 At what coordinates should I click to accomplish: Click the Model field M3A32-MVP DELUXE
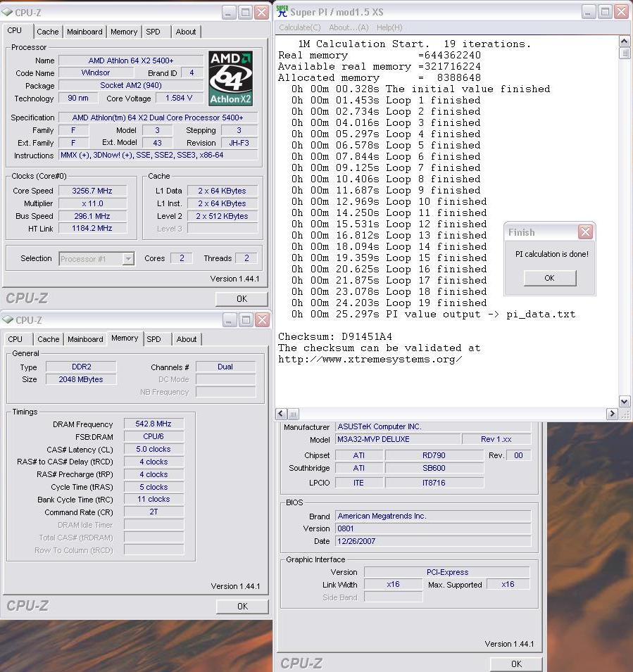coord(398,439)
